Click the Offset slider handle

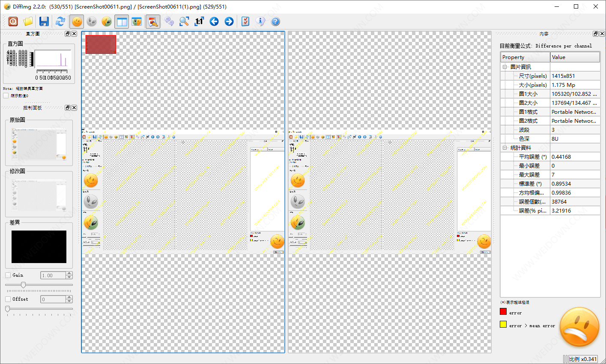pyautogui.click(x=7, y=309)
